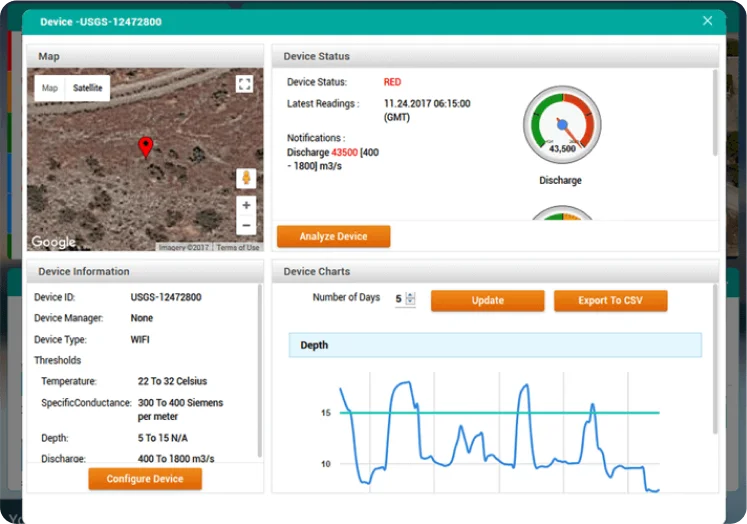Image resolution: width=747 pixels, height=524 pixels.
Task: Export chart data to CSV
Action: (x=610, y=301)
